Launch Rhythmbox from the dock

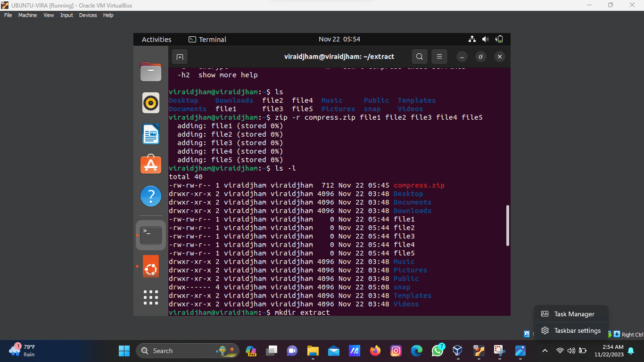pos(151,102)
